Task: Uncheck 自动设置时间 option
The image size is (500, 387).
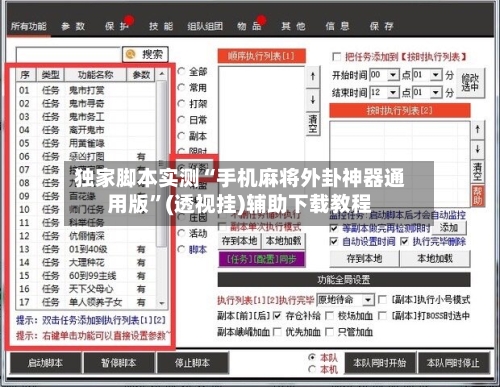Action: click(x=334, y=241)
